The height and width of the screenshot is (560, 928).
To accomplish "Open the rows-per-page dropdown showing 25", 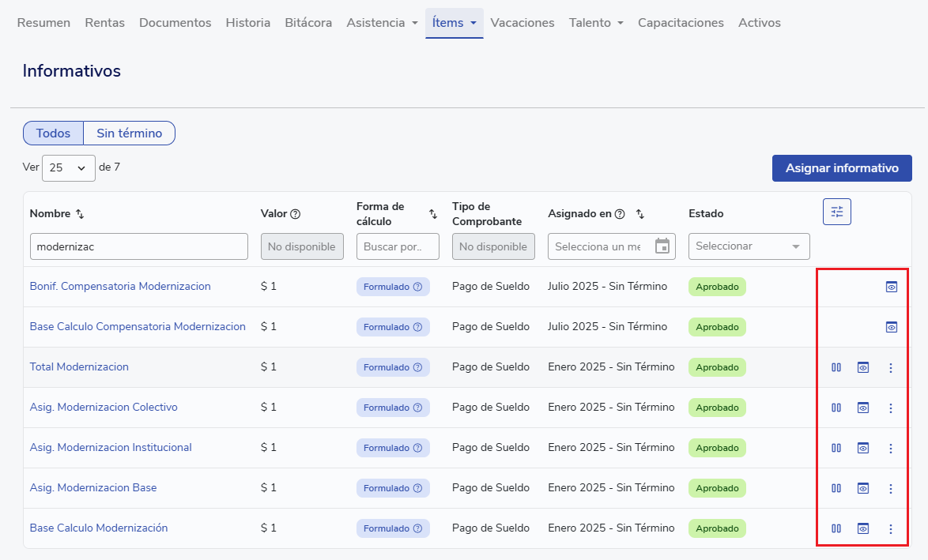I will coord(68,168).
